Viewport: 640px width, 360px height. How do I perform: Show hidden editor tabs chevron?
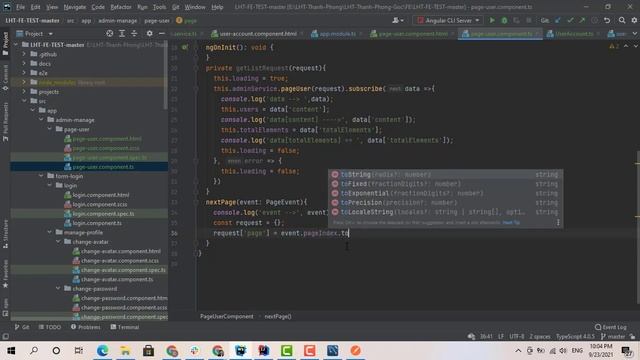click(635, 34)
